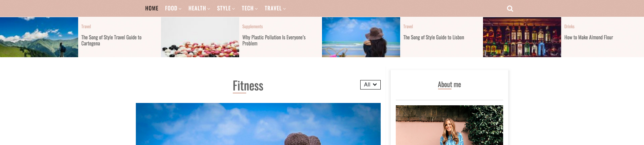The height and width of the screenshot is (145, 644).
Task: Open the liquor bottles shelf thumbnail
Action: point(522,37)
